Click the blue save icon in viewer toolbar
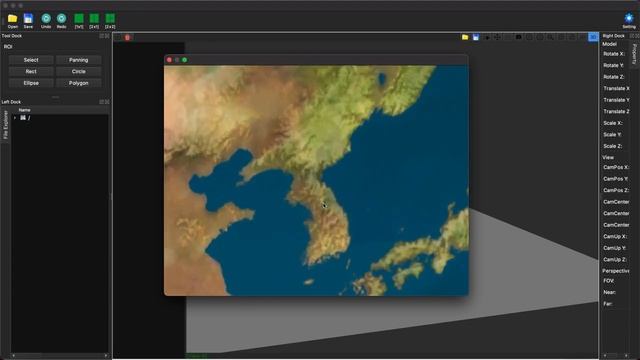The image size is (640, 360). [x=476, y=37]
